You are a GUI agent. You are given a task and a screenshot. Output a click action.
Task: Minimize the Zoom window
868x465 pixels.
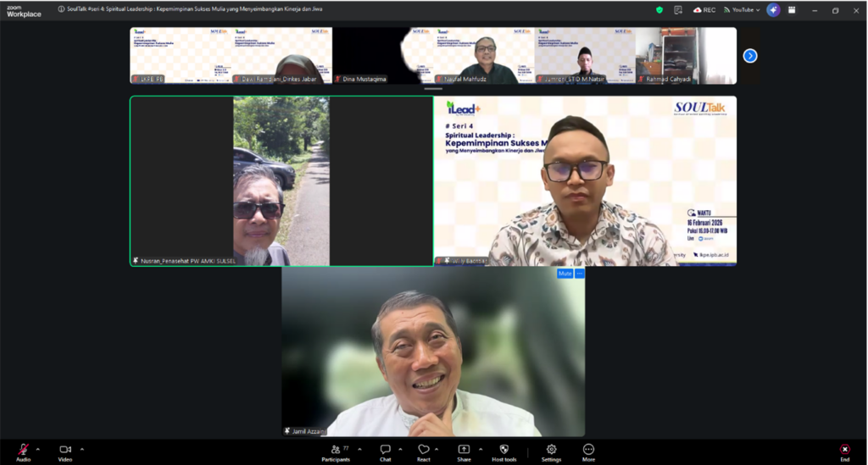pyautogui.click(x=815, y=10)
